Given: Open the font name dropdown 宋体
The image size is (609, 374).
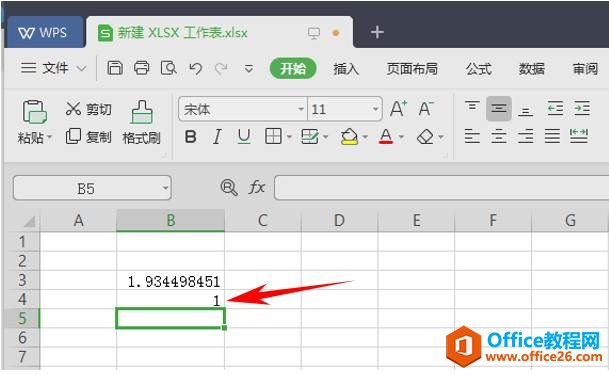Looking at the screenshot, I should coord(301,109).
